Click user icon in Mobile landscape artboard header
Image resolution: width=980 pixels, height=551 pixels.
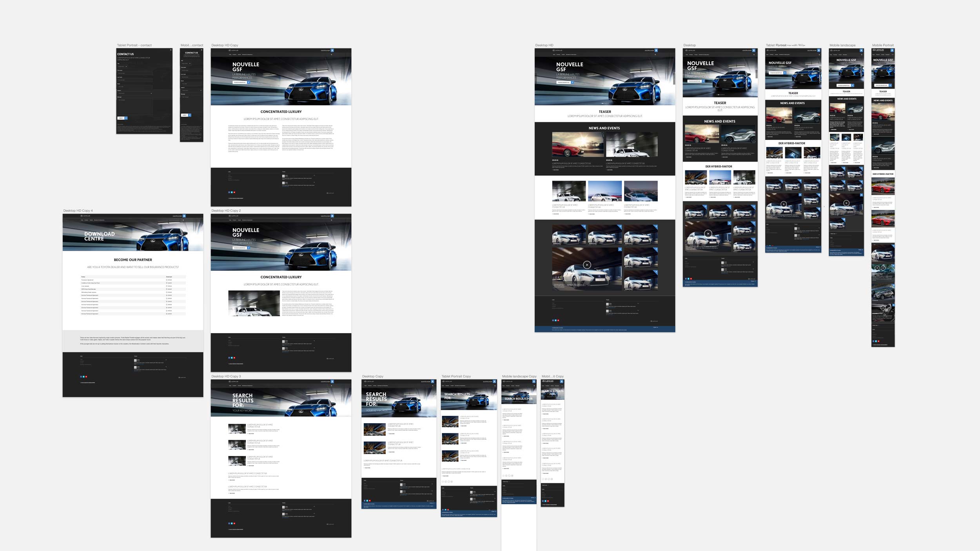[x=861, y=51]
